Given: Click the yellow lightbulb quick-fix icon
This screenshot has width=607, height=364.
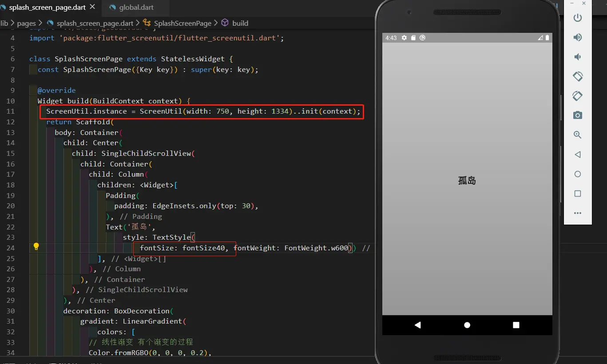Looking at the screenshot, I should click(36, 247).
